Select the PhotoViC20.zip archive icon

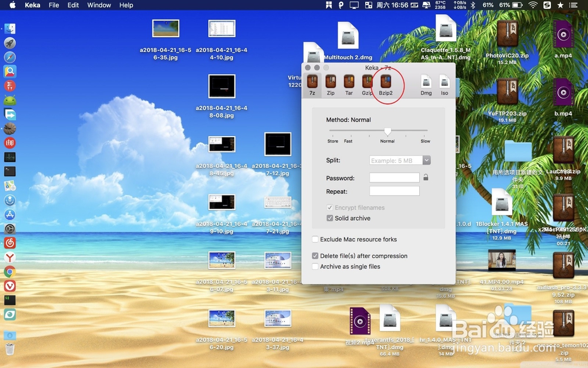pyautogui.click(x=507, y=34)
